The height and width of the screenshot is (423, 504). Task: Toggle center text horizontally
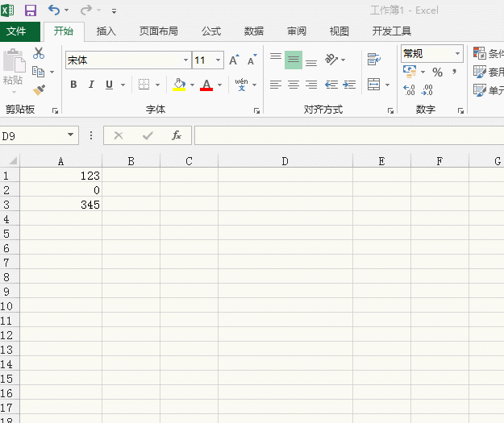point(294,85)
